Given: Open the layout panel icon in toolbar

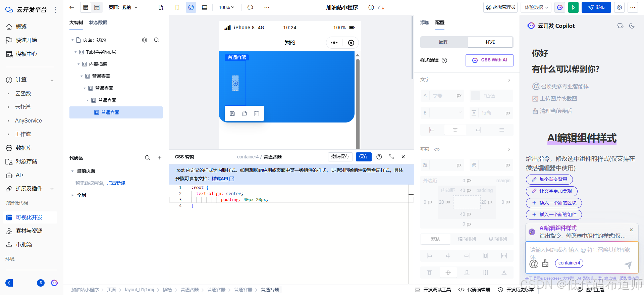Looking at the screenshot, I should click(97, 7).
